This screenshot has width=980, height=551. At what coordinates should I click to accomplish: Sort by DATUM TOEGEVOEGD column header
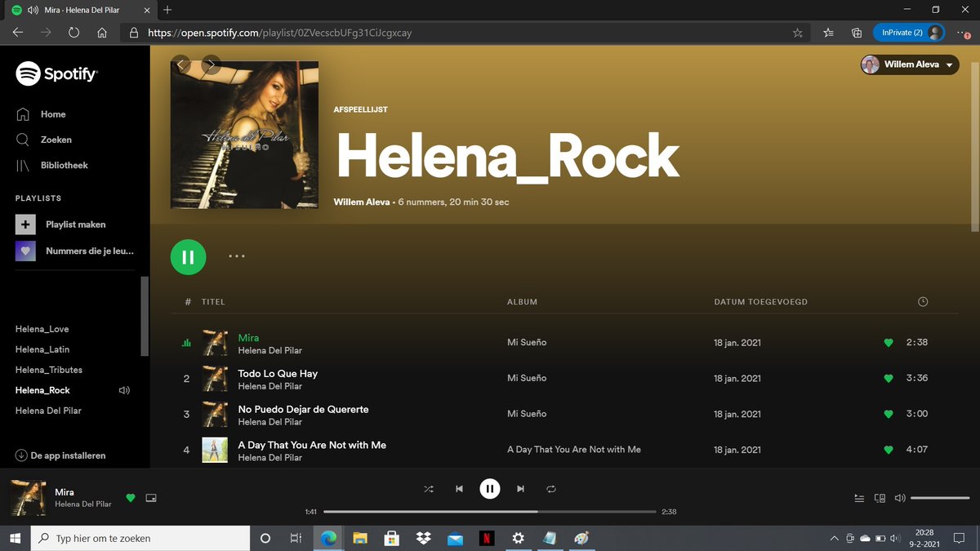pyautogui.click(x=760, y=302)
